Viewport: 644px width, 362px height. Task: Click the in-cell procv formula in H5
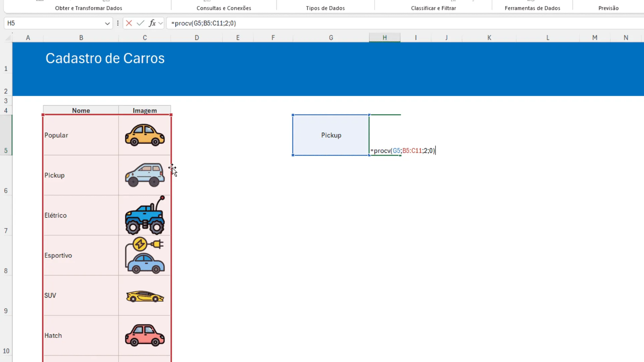(x=402, y=151)
